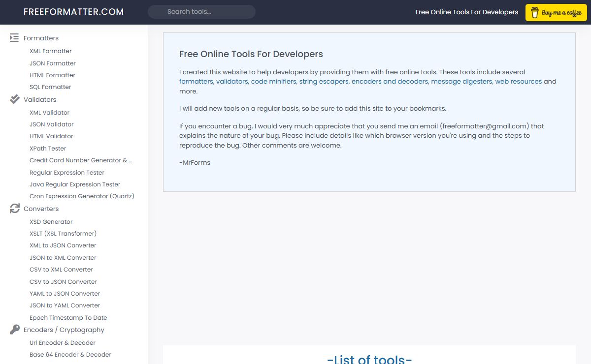
Task: Click the coffee cup Buy me a coffee button
Action: 556,13
